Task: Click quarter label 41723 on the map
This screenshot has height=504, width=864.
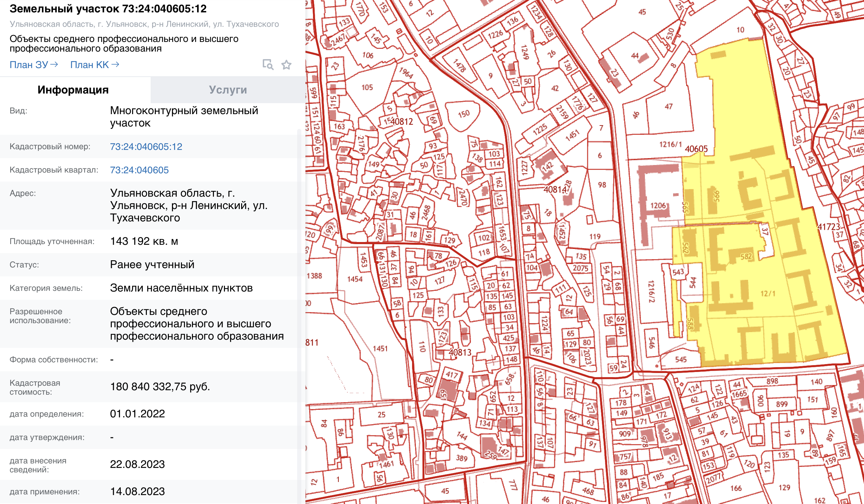Action: (x=829, y=227)
